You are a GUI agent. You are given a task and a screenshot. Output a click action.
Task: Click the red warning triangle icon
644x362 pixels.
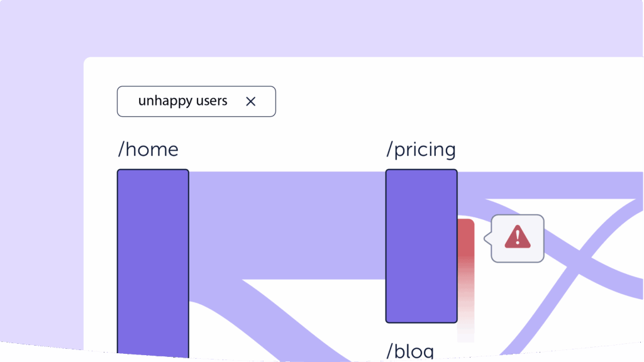coord(518,237)
